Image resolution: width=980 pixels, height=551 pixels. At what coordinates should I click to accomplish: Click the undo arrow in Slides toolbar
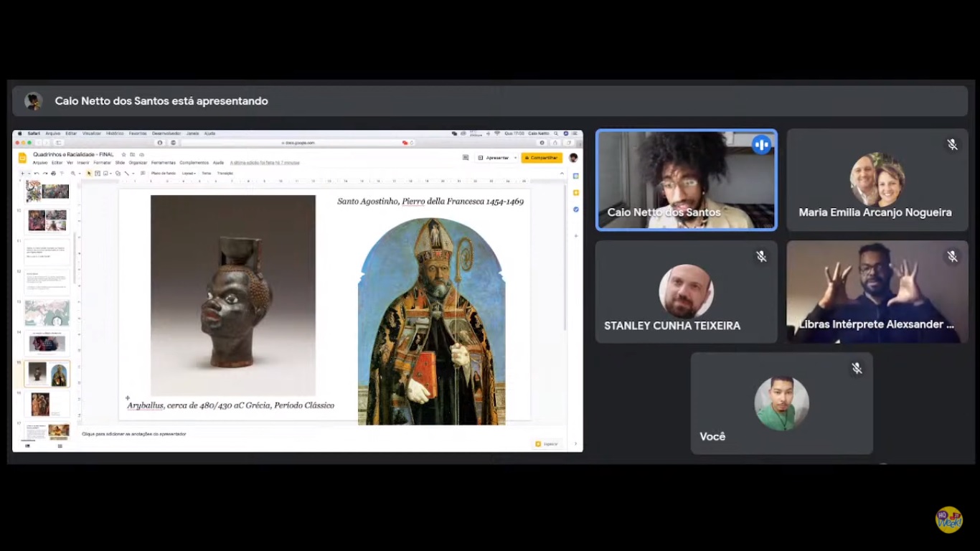coord(37,174)
